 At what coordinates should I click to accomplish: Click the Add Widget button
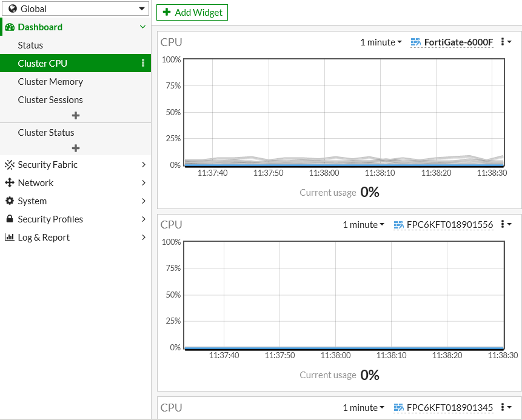192,12
